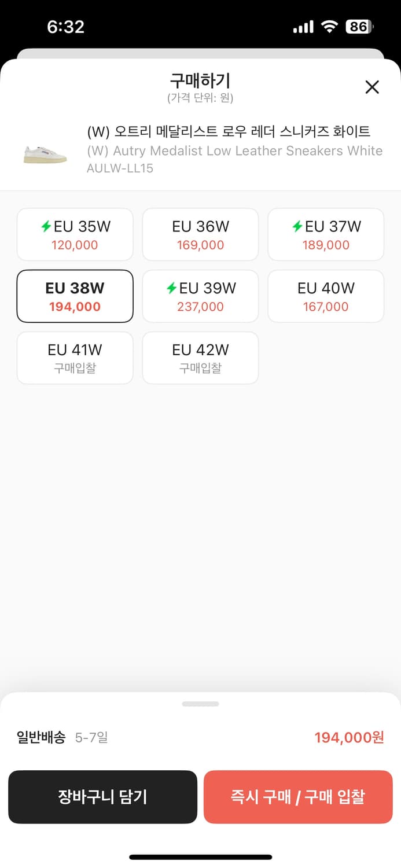Tap the Korean product title text

click(x=228, y=132)
